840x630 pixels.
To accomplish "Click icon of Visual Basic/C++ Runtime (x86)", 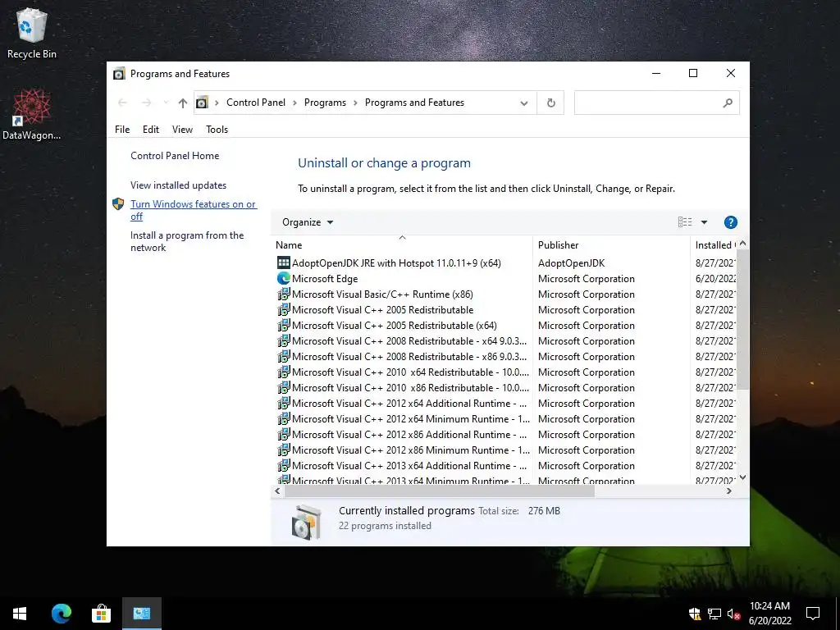I will (283, 294).
